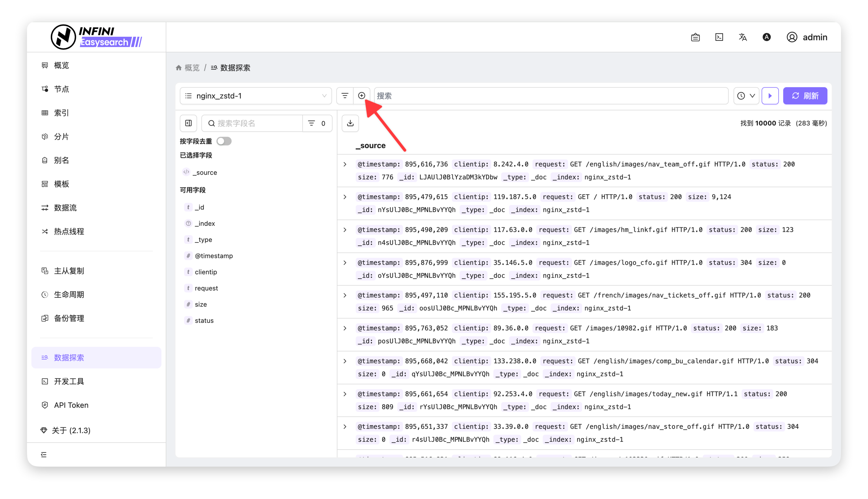Toggle the 按字段去重 switch
The width and height of the screenshot is (868, 499).
[x=224, y=141]
